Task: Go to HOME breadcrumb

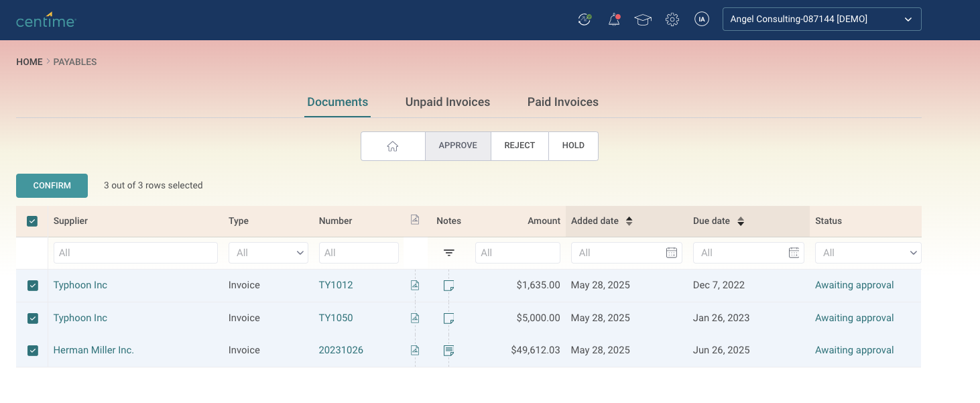Action: tap(29, 62)
